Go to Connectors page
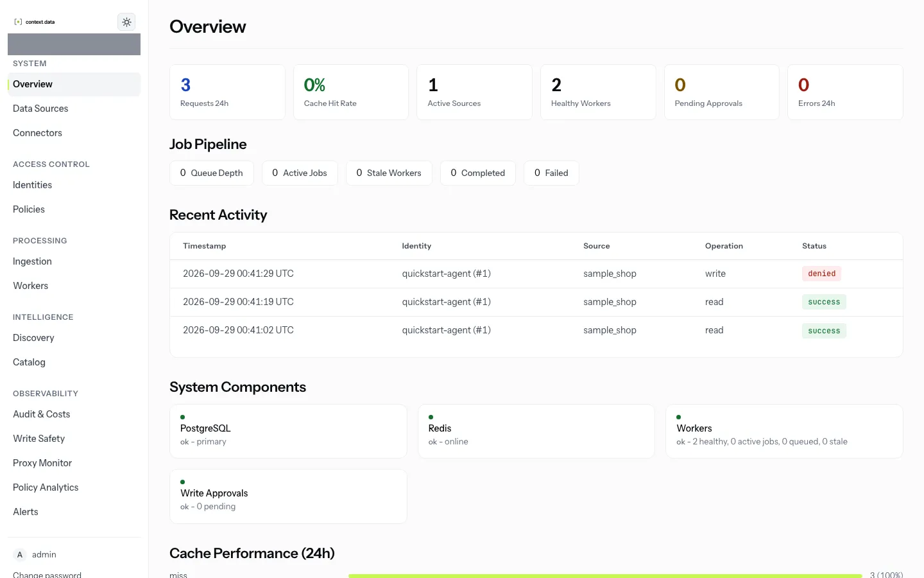The height and width of the screenshot is (578, 924). tap(74, 133)
